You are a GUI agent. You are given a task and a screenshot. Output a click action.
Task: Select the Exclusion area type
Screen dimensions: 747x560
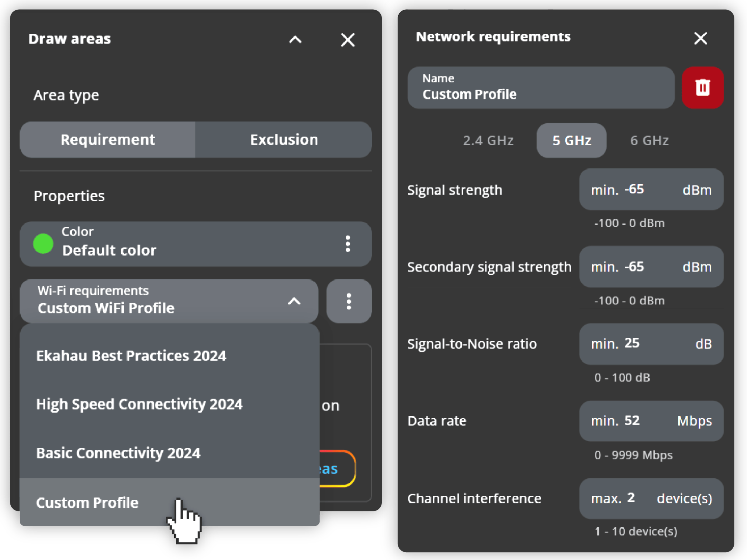click(x=284, y=140)
